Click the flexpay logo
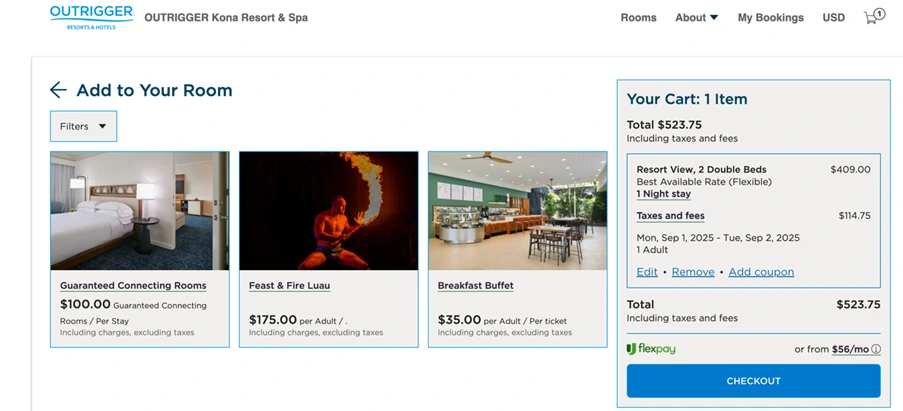 click(652, 349)
